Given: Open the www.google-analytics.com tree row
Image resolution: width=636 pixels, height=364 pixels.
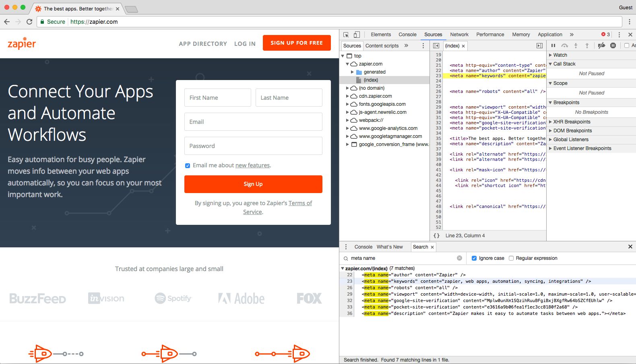Looking at the screenshot, I should 385,128.
